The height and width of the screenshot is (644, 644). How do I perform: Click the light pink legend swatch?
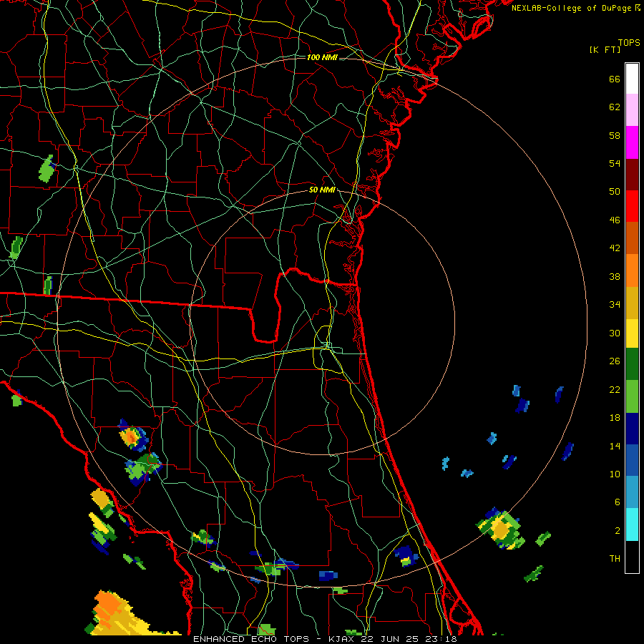pyautogui.click(x=632, y=109)
